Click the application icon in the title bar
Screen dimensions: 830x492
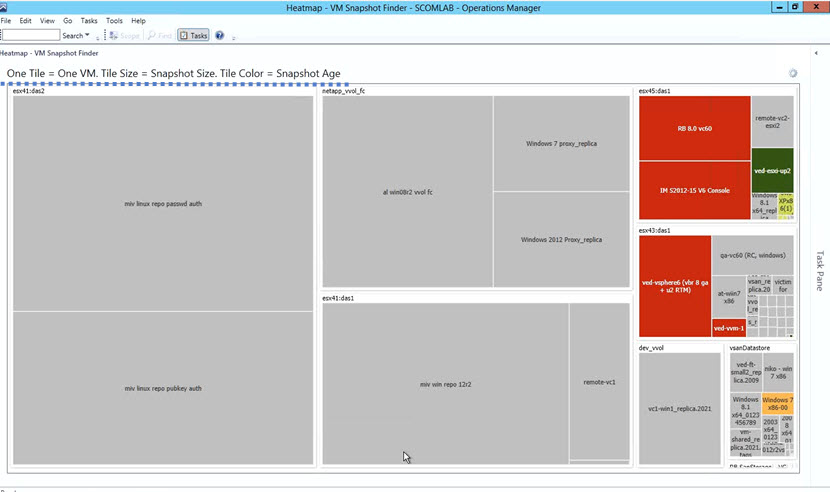3,7
